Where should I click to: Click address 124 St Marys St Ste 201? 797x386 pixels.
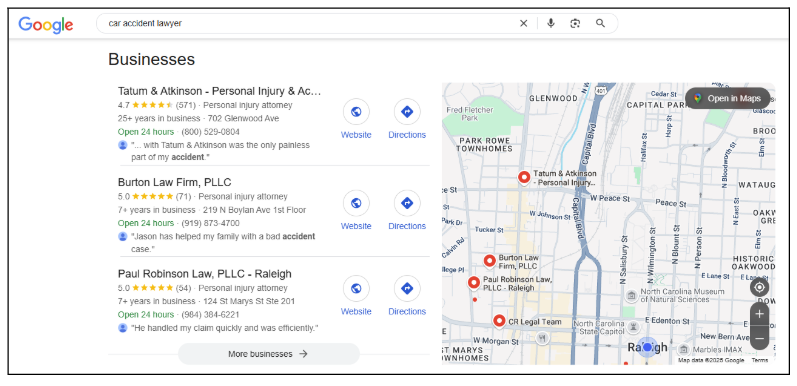click(x=249, y=301)
